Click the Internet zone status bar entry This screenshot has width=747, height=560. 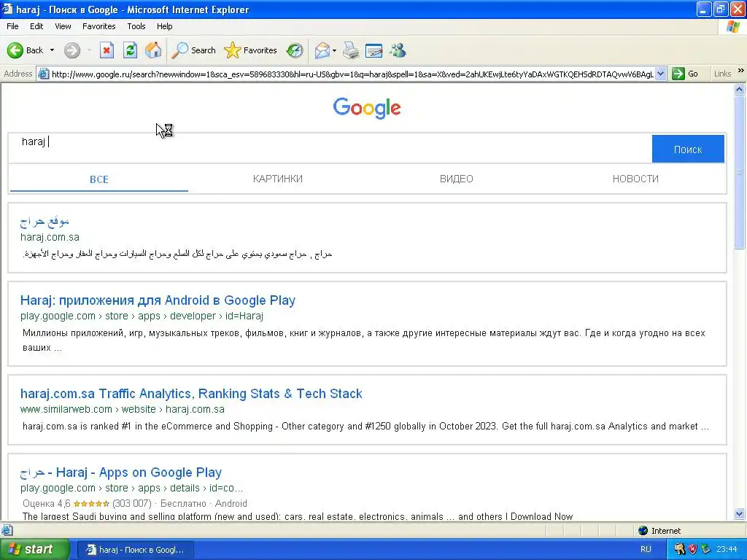pyautogui.click(x=660, y=531)
